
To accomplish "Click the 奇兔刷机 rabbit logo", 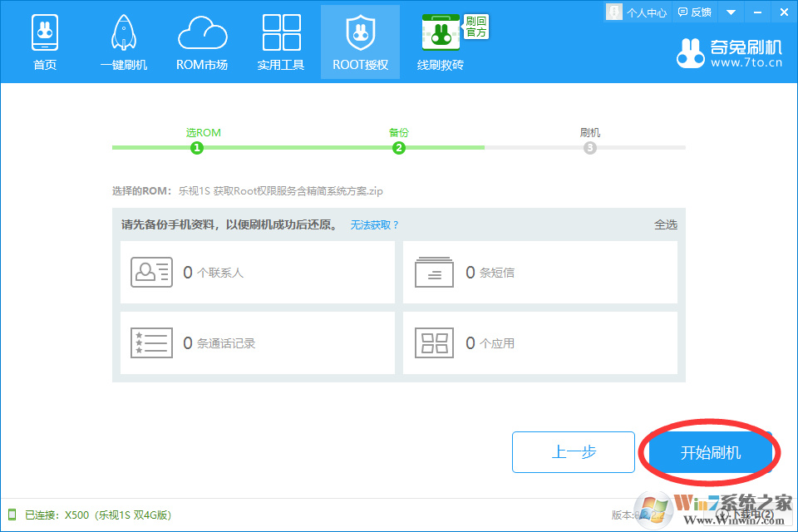I will (691, 53).
